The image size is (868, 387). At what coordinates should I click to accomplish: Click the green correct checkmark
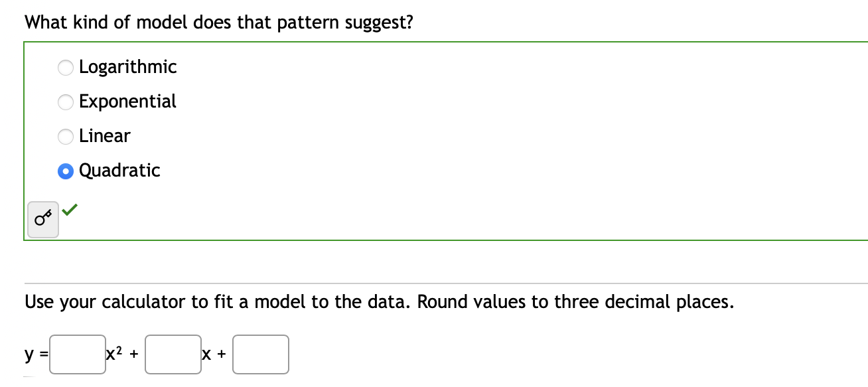[71, 211]
